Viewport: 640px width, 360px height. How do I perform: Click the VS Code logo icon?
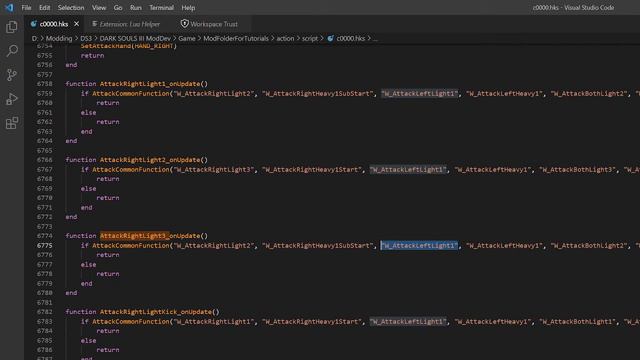point(9,7)
